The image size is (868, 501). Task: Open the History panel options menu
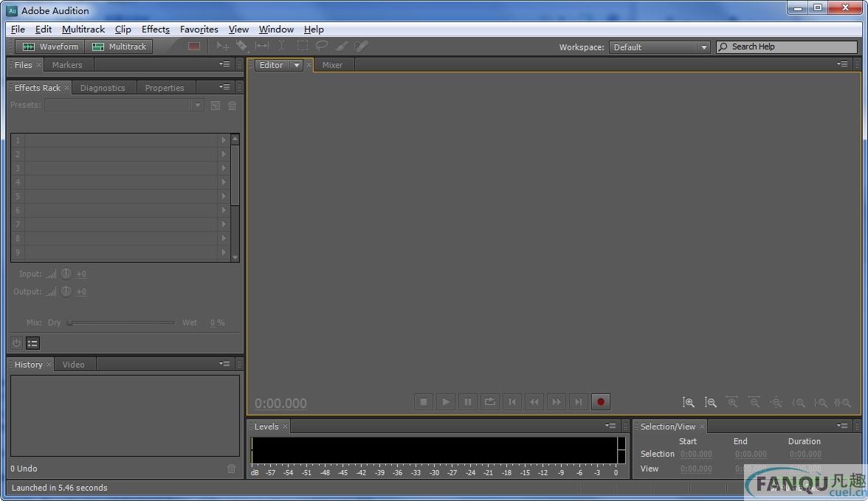(x=224, y=364)
